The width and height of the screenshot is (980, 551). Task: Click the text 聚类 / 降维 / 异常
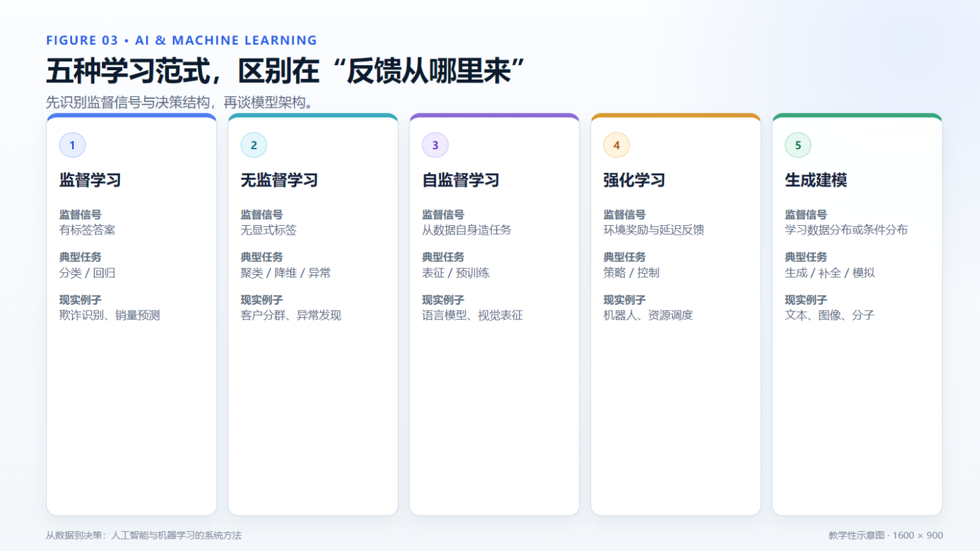pos(285,273)
